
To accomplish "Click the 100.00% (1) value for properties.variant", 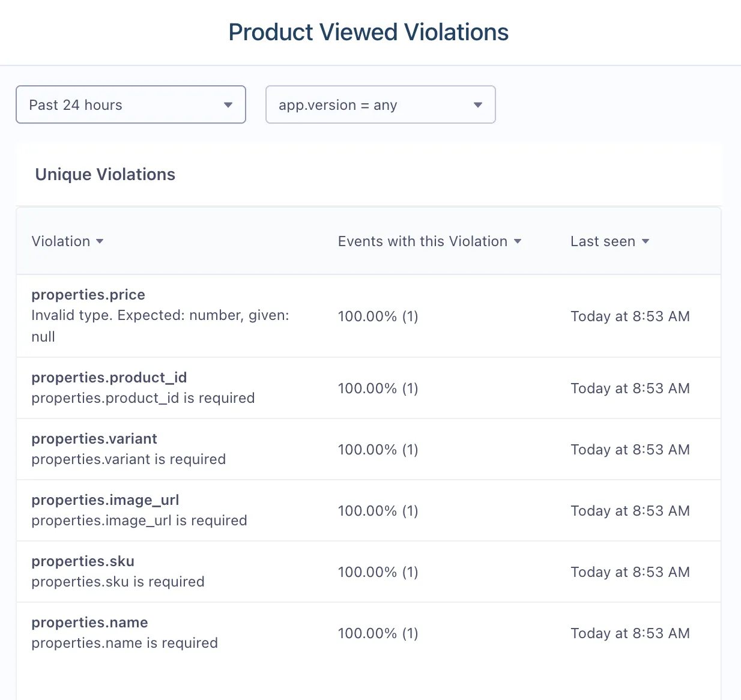I will 378,450.
